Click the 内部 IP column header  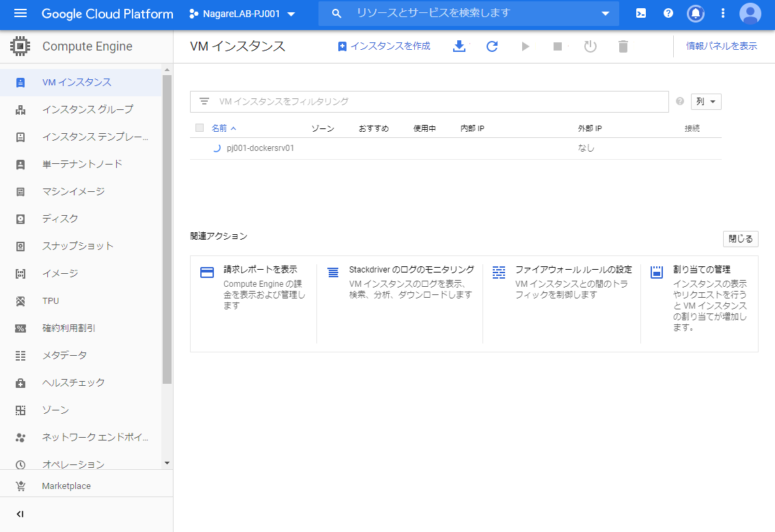point(472,128)
